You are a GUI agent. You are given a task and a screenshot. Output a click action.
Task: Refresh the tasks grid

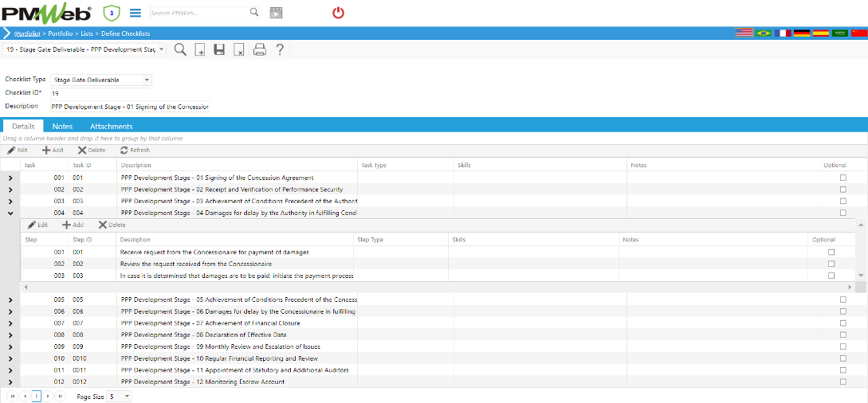point(135,150)
